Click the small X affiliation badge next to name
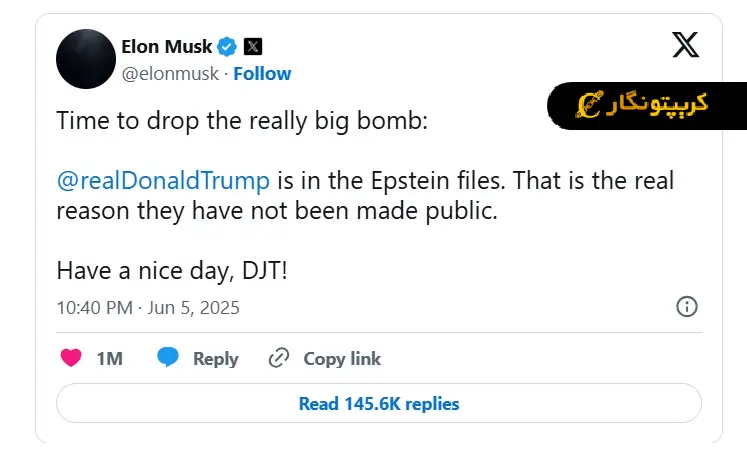Viewport: 747px width, 459px height. [253, 47]
